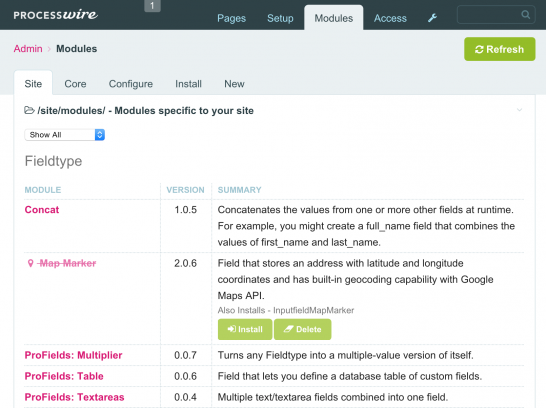Switch to the Site tab
The image size is (546, 408).
pyautogui.click(x=33, y=84)
